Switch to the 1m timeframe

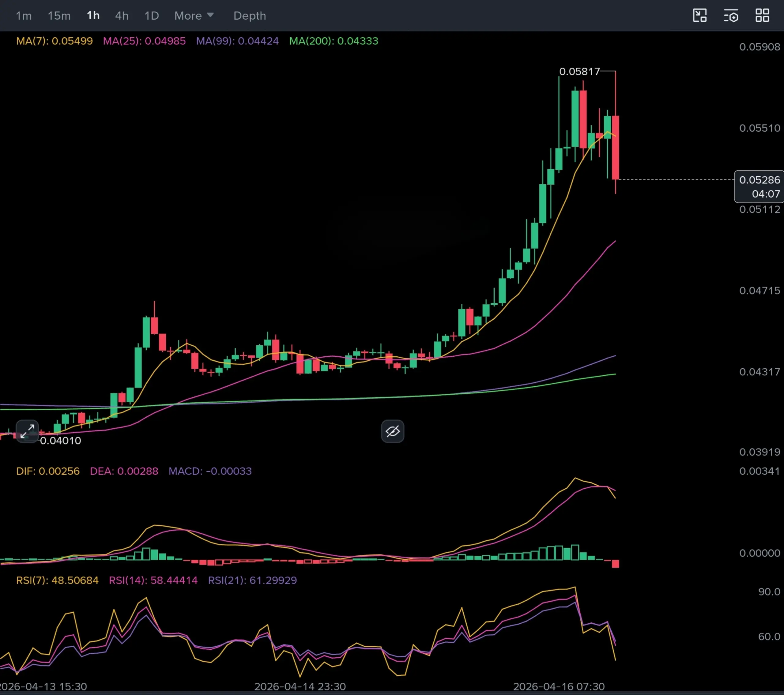click(23, 16)
